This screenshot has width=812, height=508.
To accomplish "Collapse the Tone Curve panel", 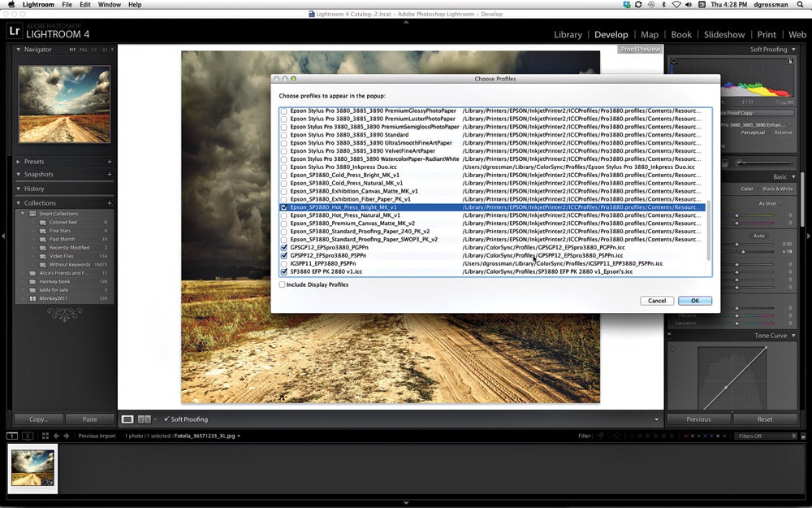I will tap(793, 336).
